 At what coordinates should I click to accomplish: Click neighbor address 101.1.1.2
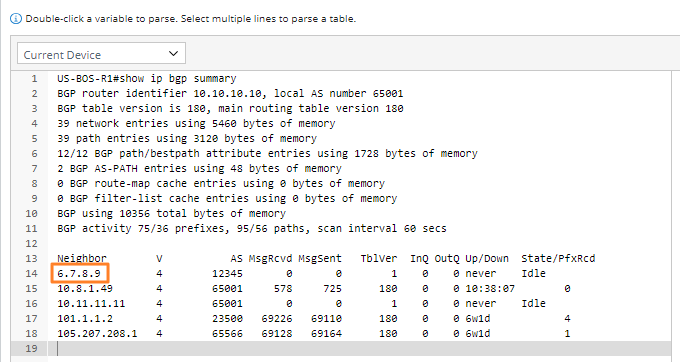[85, 319]
